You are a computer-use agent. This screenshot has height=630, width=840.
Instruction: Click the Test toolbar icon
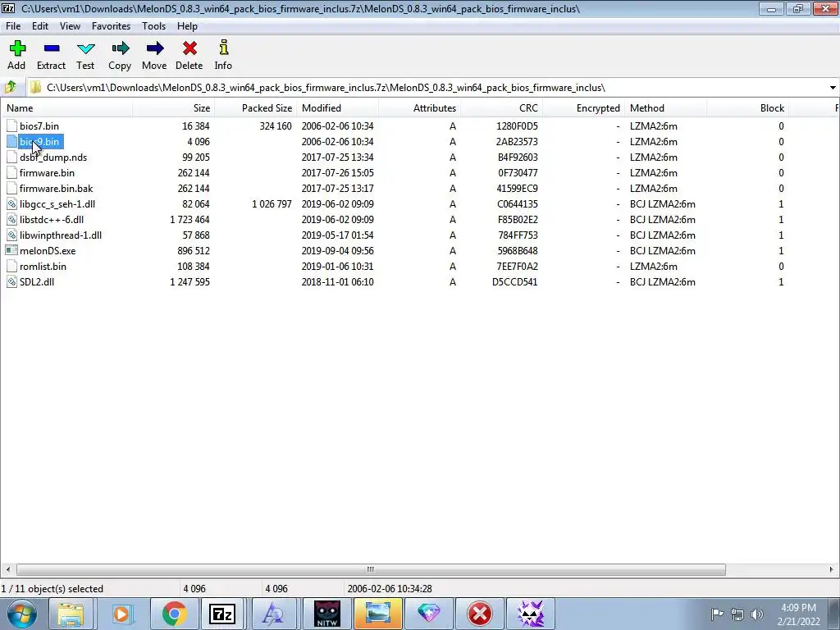pos(85,48)
